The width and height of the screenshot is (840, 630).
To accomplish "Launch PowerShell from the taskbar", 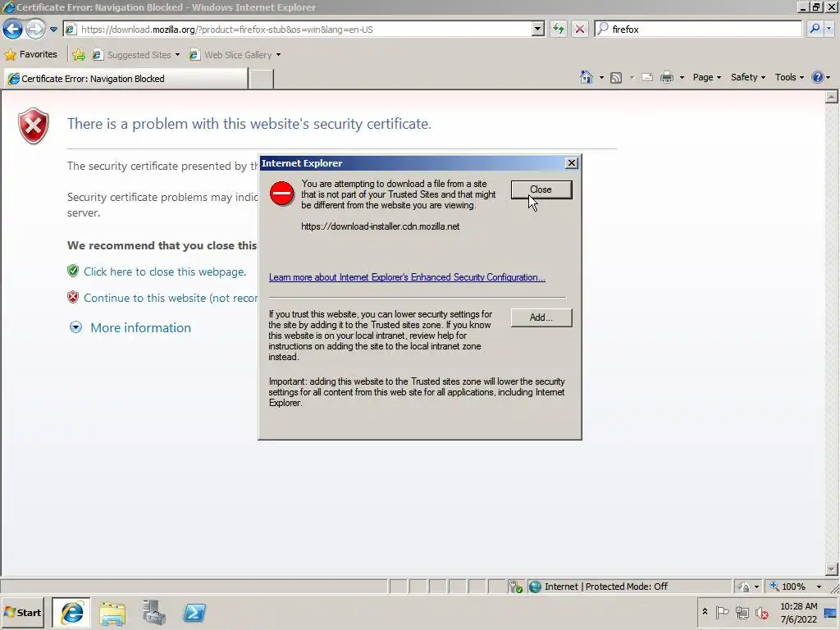I will pos(194,613).
